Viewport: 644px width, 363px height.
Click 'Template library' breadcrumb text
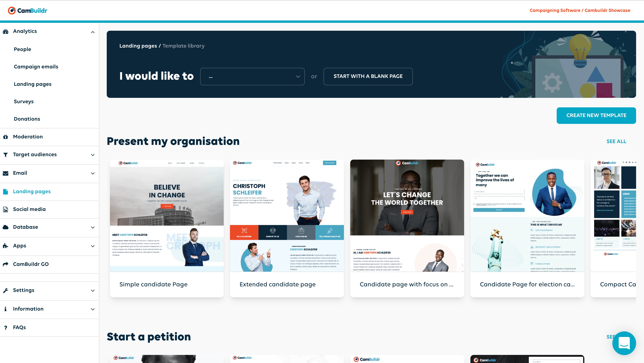coord(183,46)
